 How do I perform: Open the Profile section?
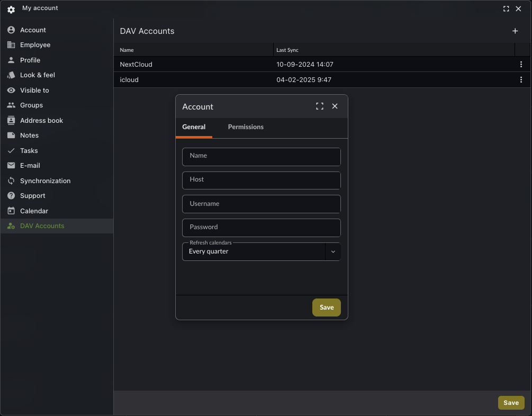57,60
